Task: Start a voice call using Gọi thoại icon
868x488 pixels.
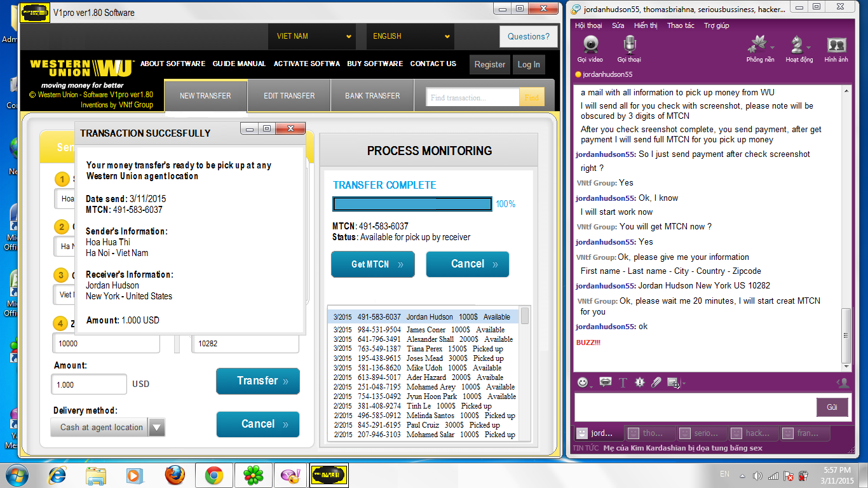Action: [628, 44]
